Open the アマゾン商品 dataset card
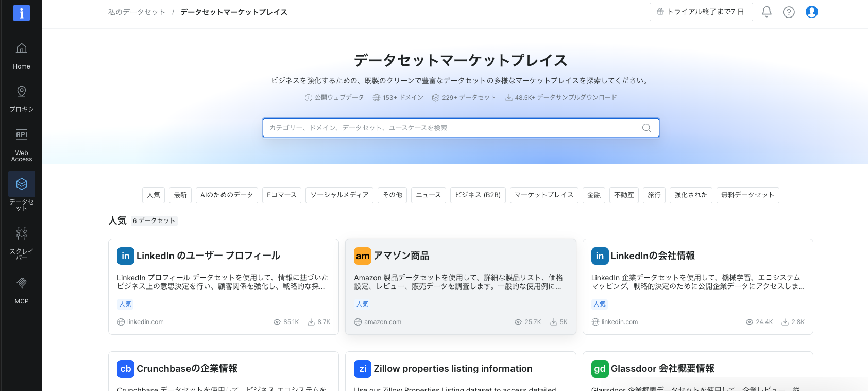 pos(461,286)
